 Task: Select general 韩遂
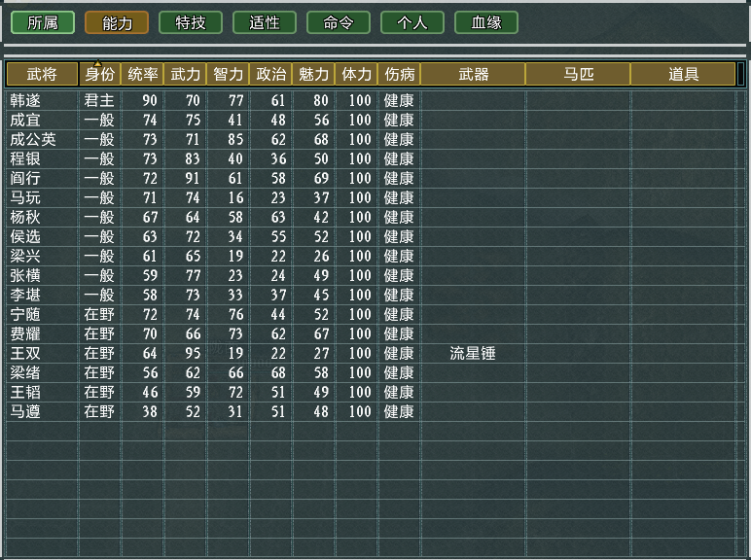pyautogui.click(x=25, y=100)
